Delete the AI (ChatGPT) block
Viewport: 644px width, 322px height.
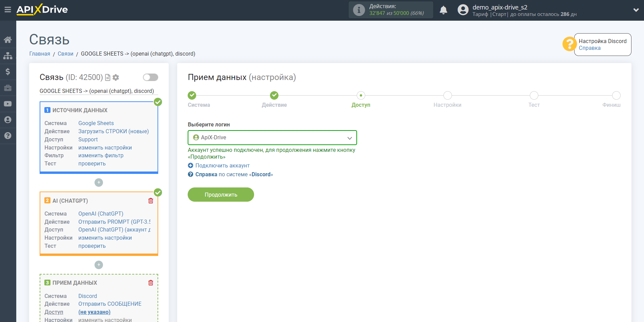click(x=151, y=201)
